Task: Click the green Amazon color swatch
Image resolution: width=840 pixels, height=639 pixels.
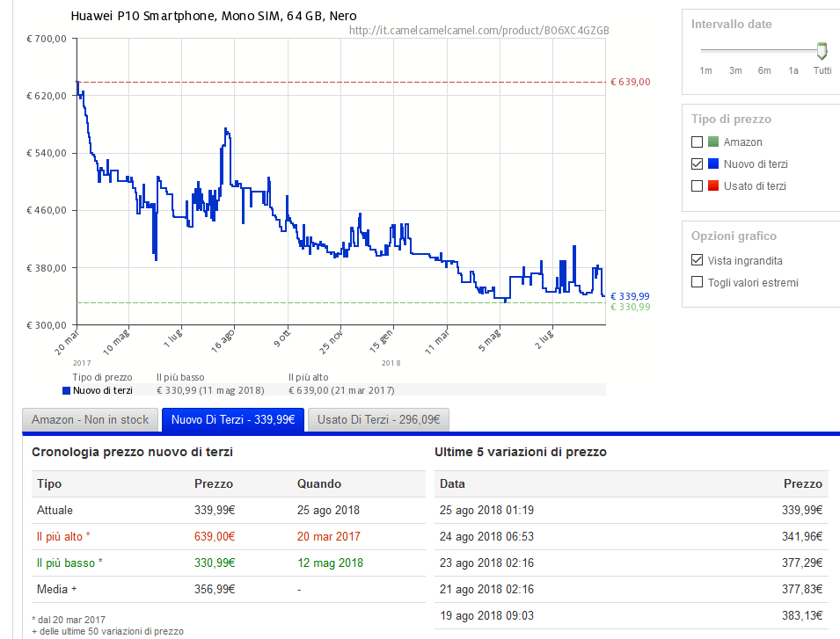Action: coord(713,142)
